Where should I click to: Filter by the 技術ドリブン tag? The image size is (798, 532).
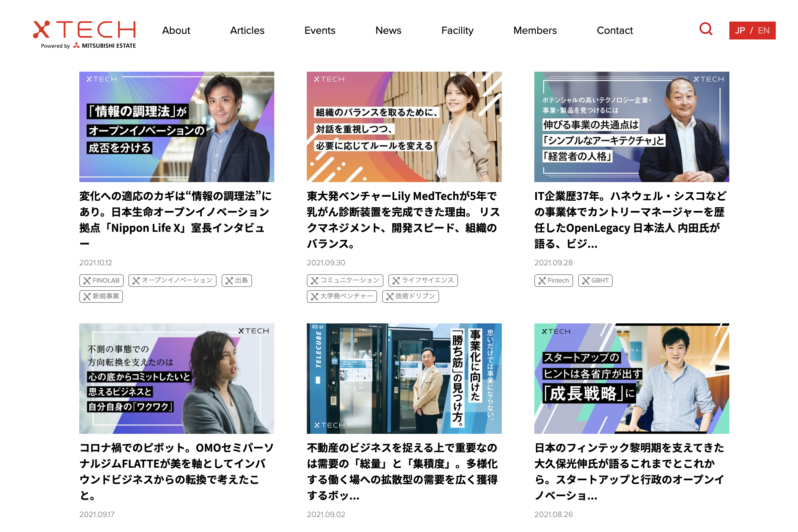[411, 297]
